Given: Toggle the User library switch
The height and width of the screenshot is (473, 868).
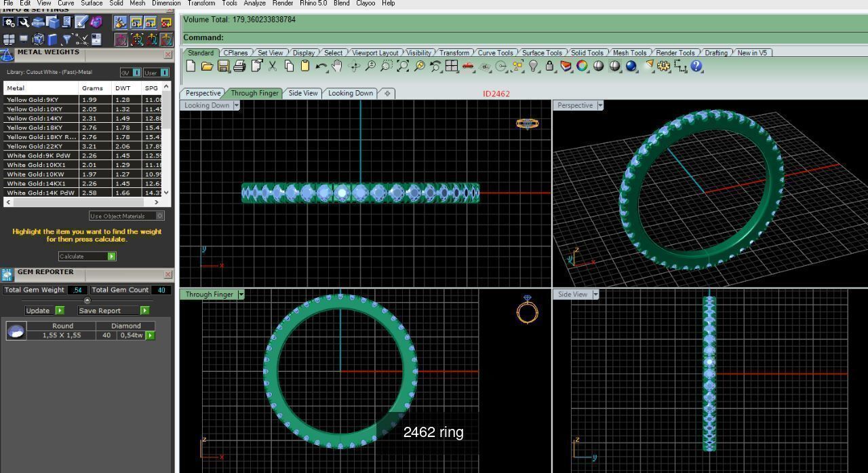Looking at the screenshot, I should [x=157, y=73].
